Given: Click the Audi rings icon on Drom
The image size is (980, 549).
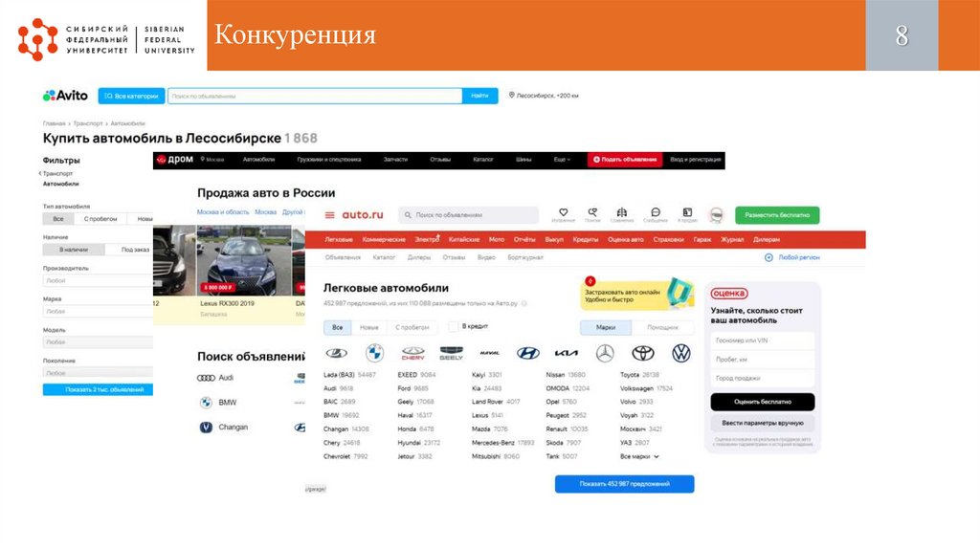Looking at the screenshot, I should click(206, 378).
